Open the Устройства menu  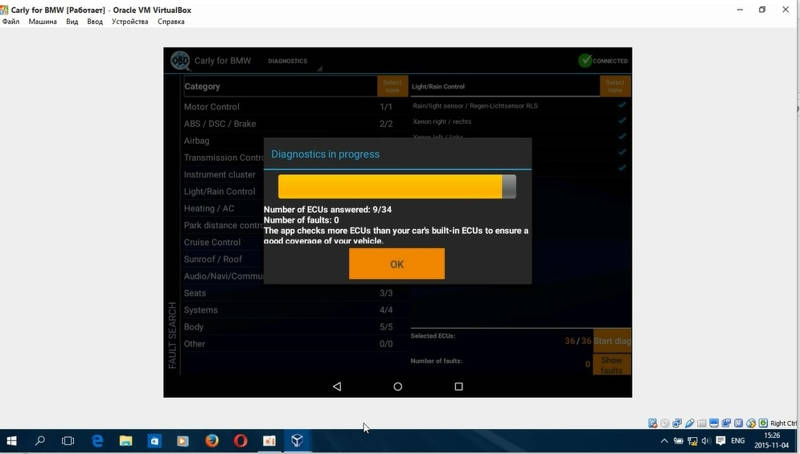(130, 21)
